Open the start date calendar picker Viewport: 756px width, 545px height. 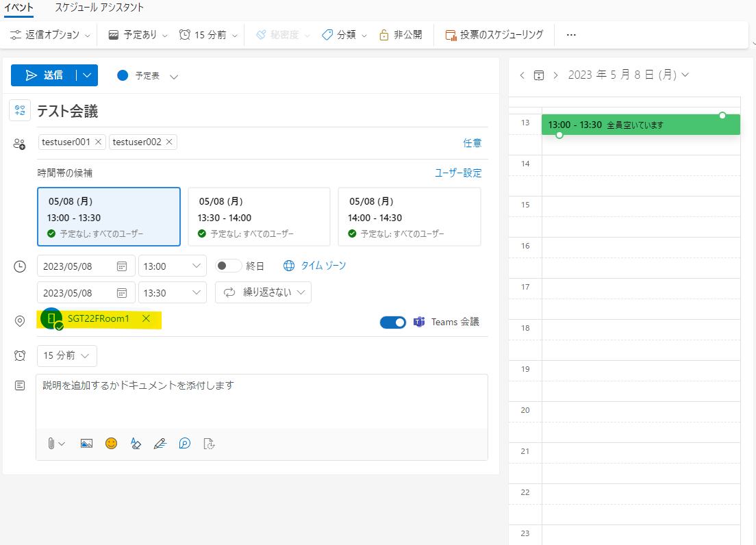122,266
